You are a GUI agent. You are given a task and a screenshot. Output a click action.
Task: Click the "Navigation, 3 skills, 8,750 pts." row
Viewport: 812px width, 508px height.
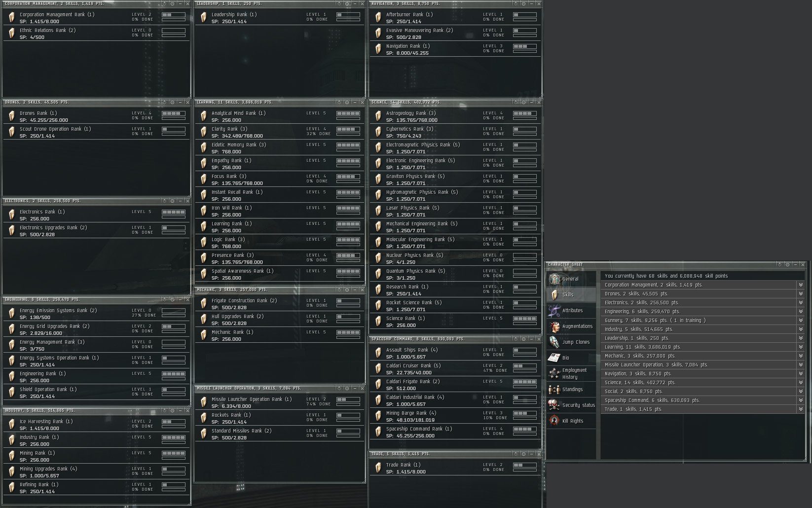click(x=702, y=374)
